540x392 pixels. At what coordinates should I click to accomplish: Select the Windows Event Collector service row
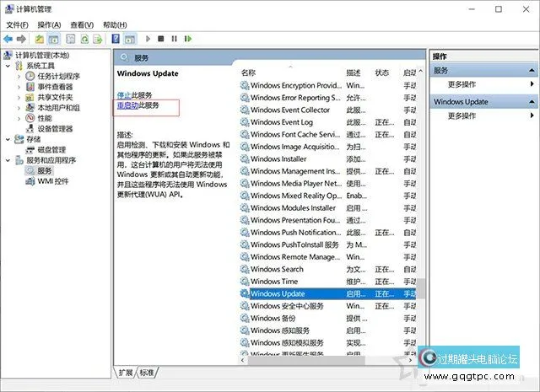pyautogui.click(x=328, y=110)
